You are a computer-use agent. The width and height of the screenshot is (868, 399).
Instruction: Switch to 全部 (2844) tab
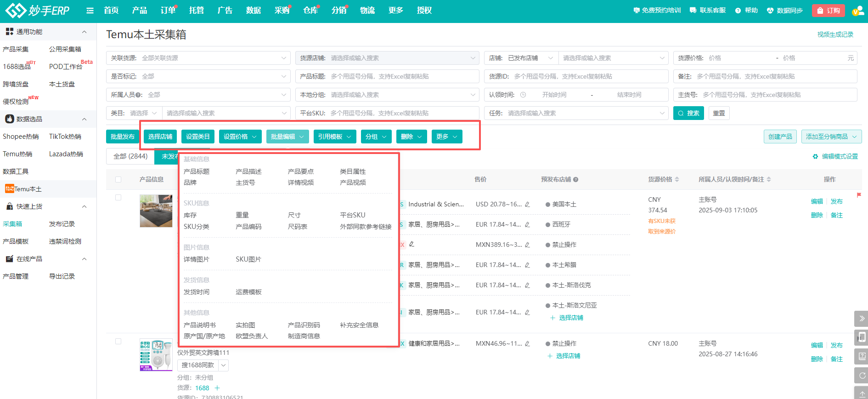(x=130, y=156)
